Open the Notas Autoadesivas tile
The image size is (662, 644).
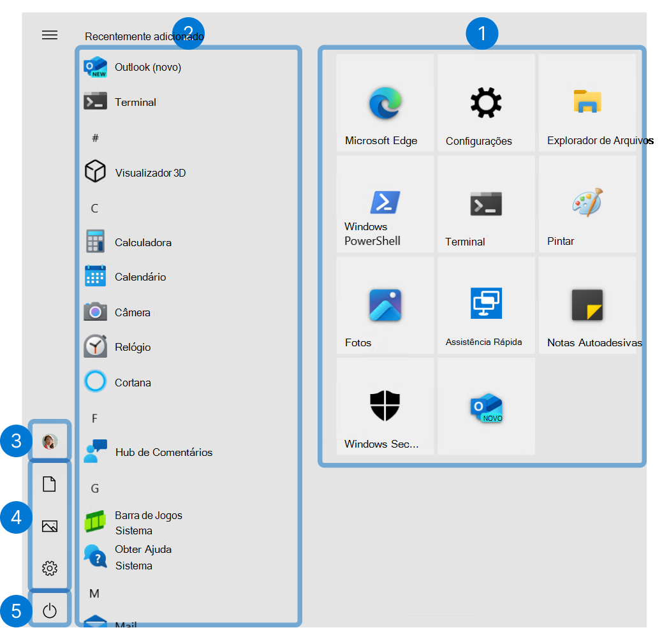(587, 305)
